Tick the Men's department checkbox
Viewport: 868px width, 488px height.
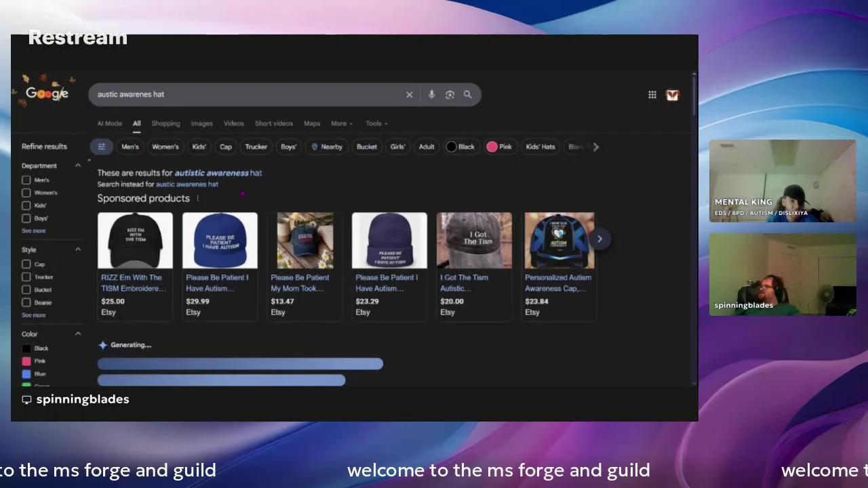coord(26,180)
